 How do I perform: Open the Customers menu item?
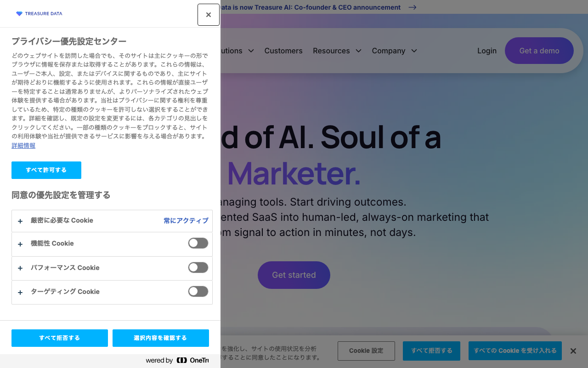coord(283,51)
